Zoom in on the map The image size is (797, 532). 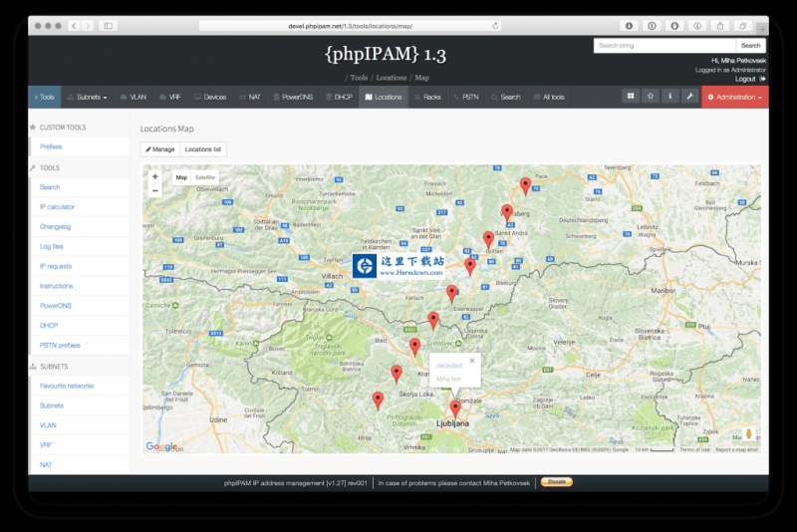tap(154, 176)
